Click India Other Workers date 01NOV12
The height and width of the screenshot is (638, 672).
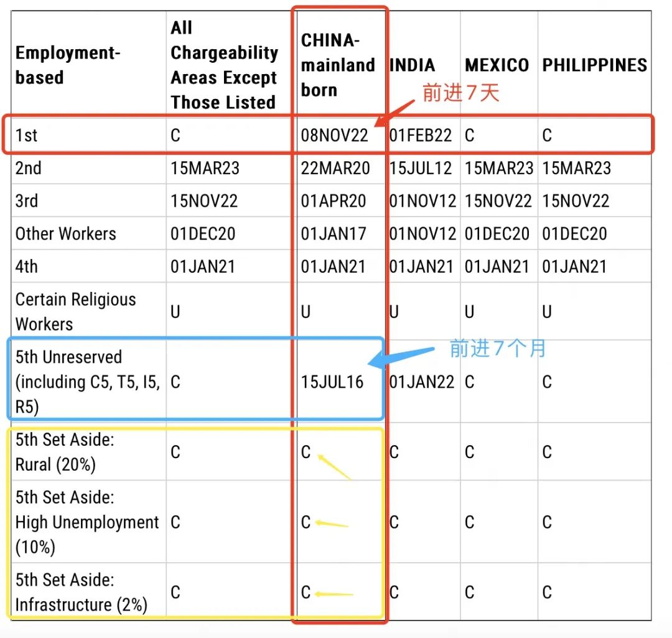[x=422, y=233]
